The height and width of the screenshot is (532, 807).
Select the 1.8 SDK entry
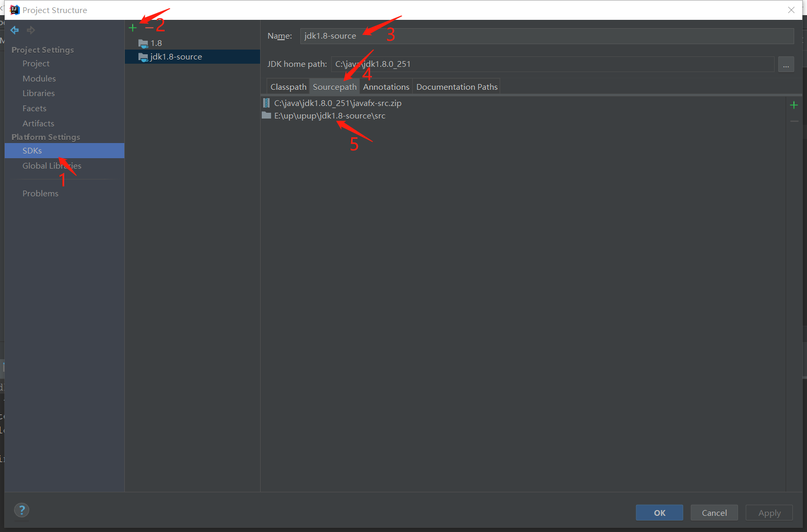192,43
